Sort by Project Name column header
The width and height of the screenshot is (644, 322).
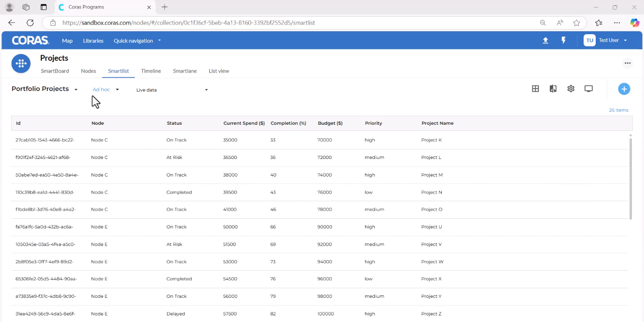click(x=437, y=123)
